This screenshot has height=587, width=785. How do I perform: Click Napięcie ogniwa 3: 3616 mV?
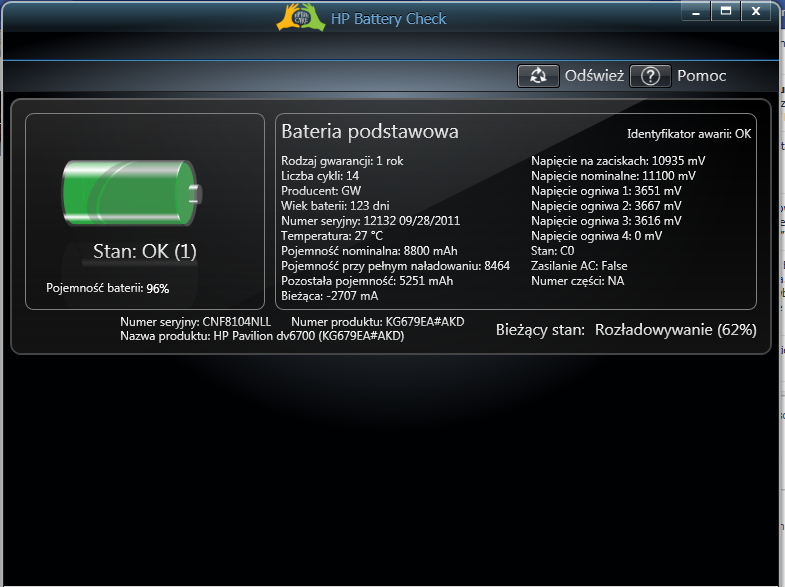(606, 221)
